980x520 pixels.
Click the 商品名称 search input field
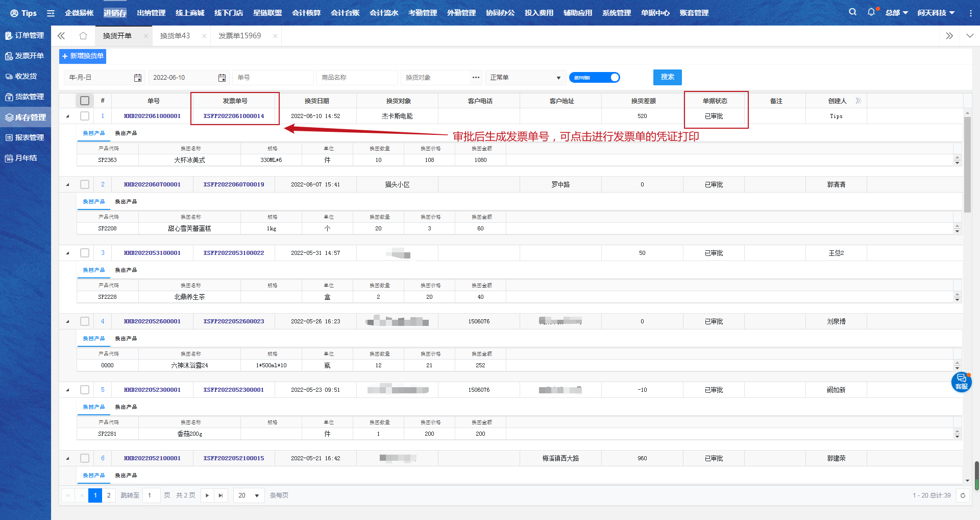(x=357, y=78)
